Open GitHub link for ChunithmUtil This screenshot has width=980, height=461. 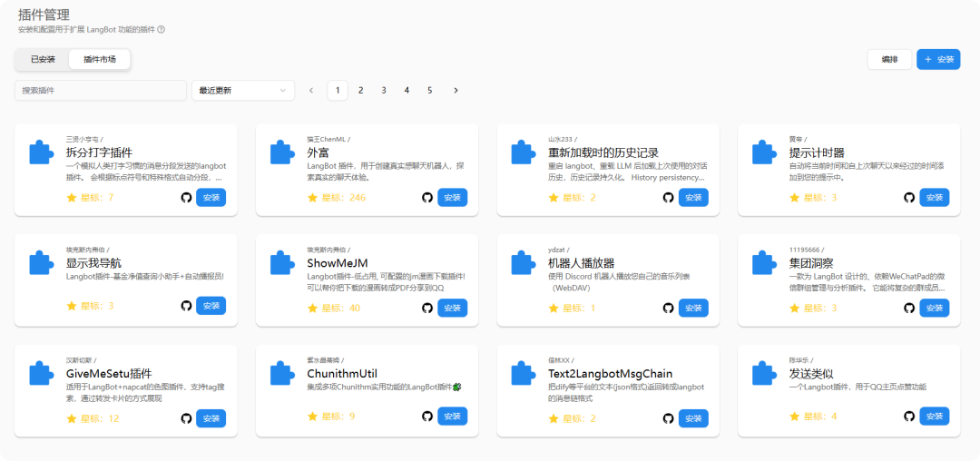[426, 416]
